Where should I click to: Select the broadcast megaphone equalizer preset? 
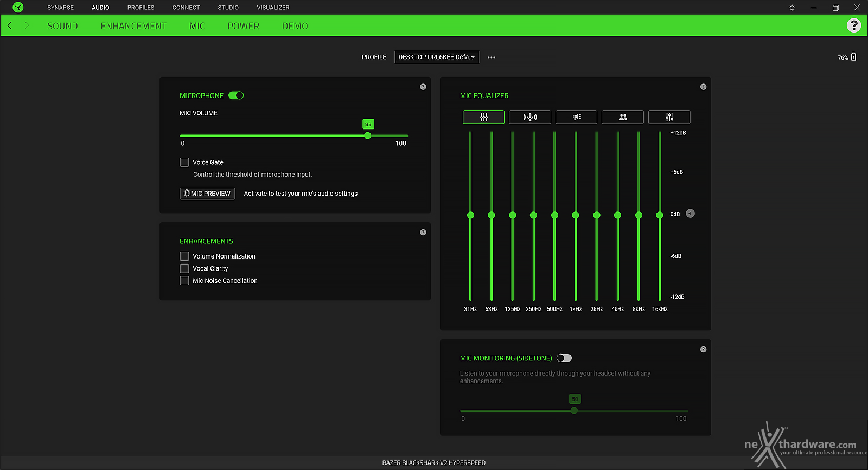point(577,117)
